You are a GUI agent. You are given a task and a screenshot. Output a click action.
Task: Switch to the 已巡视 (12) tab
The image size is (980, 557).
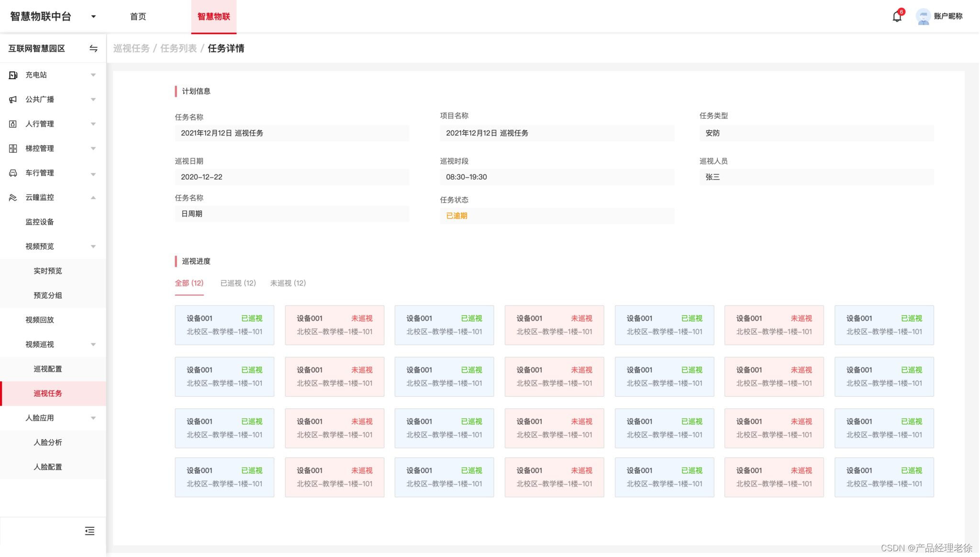tap(238, 283)
